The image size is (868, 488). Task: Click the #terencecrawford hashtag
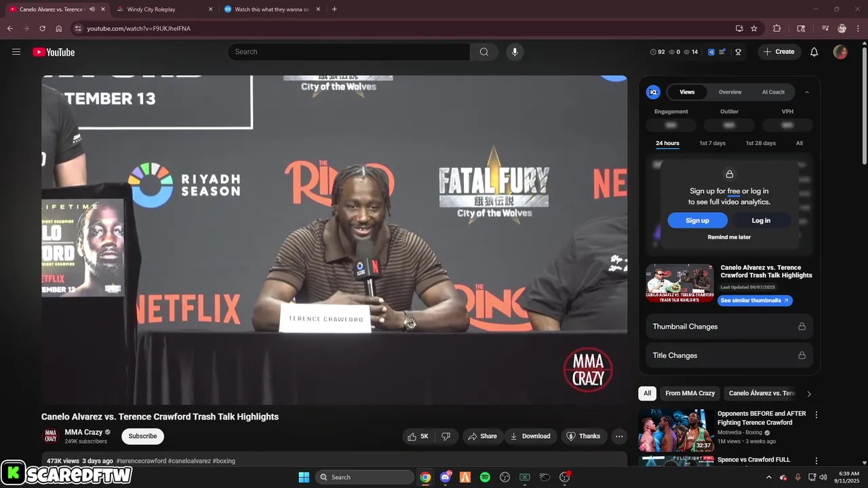point(141,461)
